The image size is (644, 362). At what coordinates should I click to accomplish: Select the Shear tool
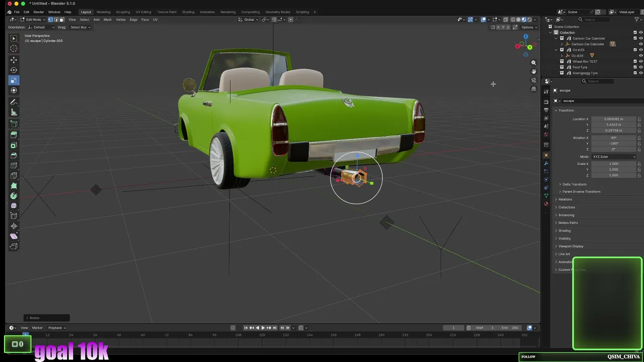point(14,236)
